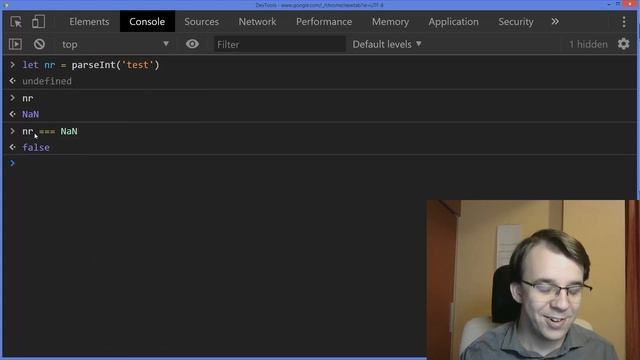Open the DevTools three-dot customize menu
This screenshot has height=360, width=640.
pyautogui.click(x=624, y=22)
